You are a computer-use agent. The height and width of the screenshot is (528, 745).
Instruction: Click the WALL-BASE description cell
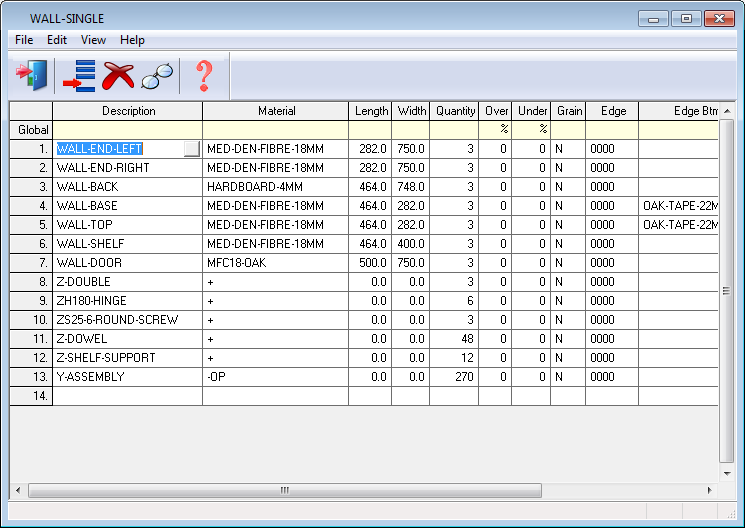[x=128, y=206]
